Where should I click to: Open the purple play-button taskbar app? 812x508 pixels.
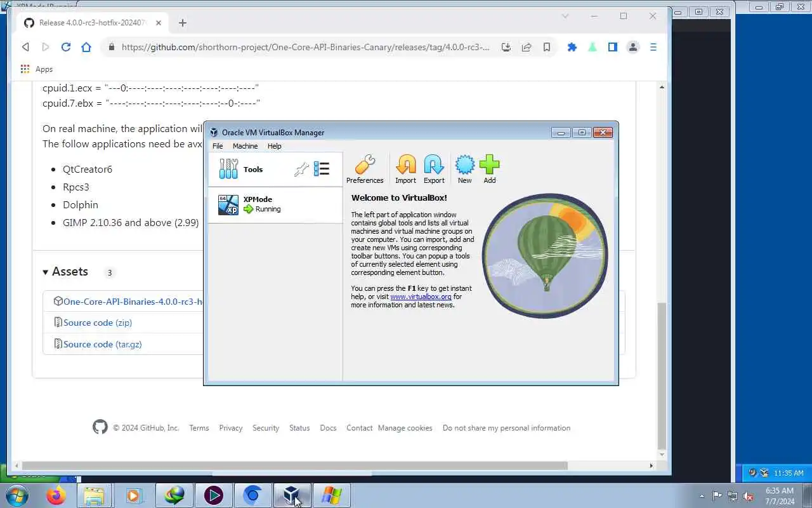point(214,495)
